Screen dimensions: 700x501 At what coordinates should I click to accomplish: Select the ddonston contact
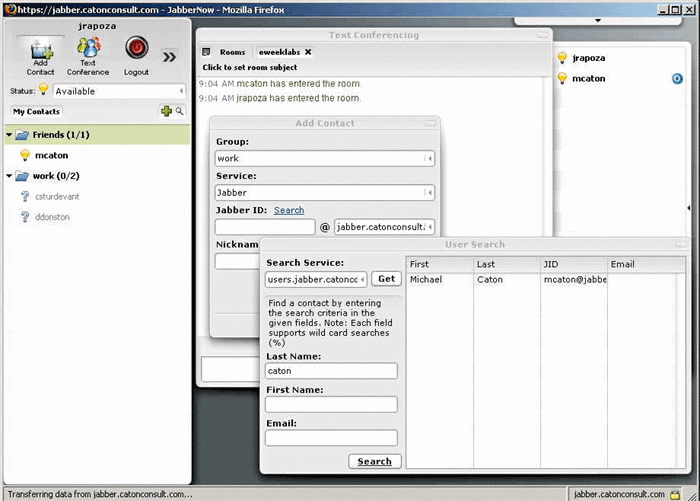(52, 217)
